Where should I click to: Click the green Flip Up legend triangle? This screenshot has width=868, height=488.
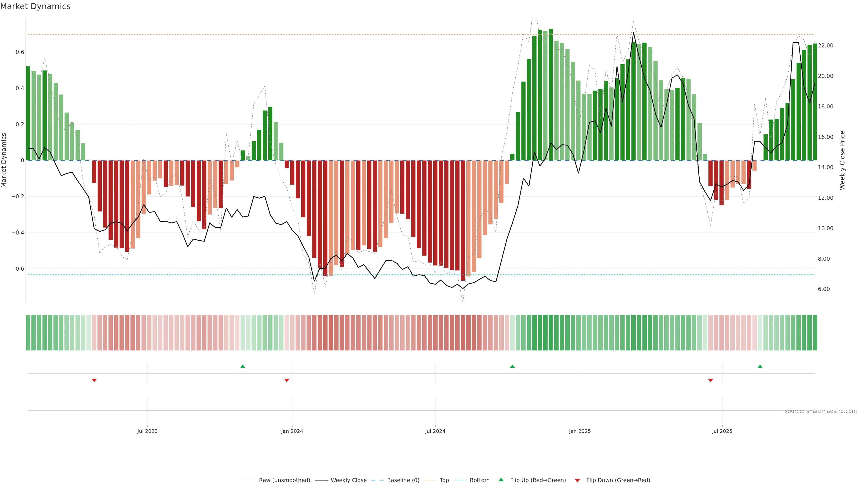[501, 480]
